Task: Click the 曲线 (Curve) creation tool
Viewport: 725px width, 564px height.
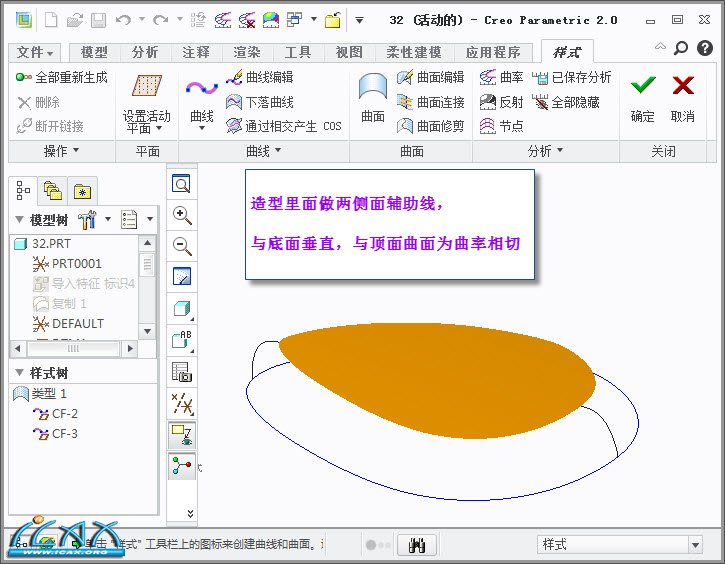Action: [x=201, y=98]
